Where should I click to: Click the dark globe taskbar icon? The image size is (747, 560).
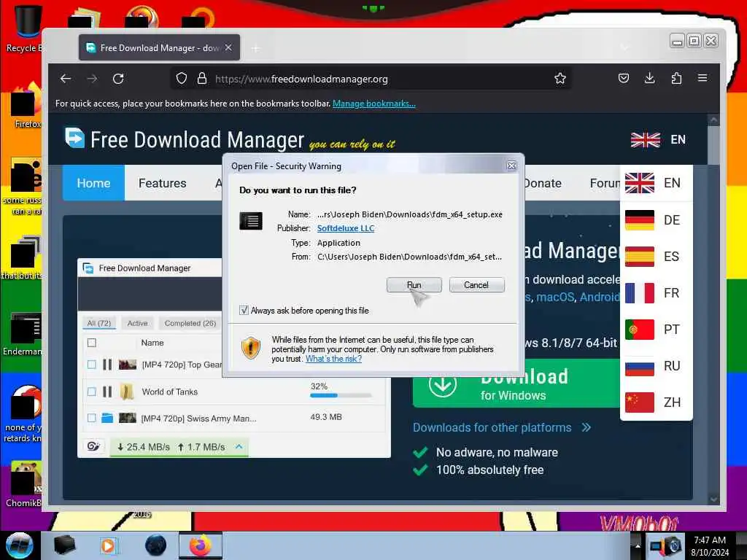156,545
